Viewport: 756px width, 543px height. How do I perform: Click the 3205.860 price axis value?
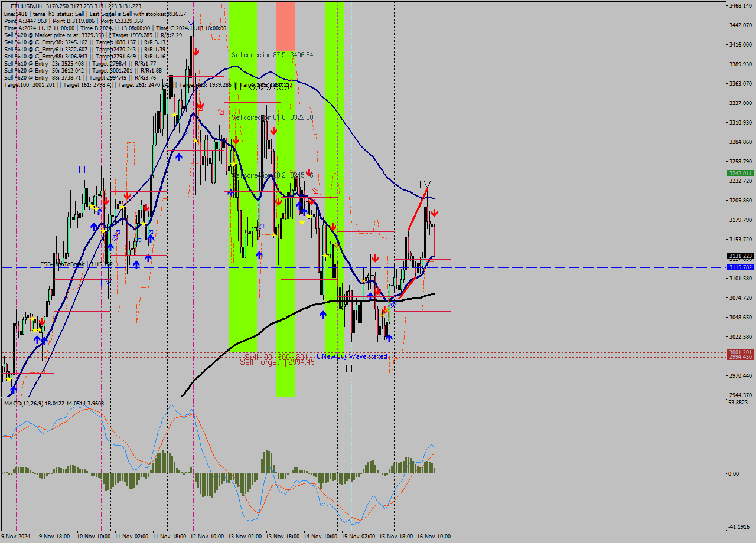[740, 200]
